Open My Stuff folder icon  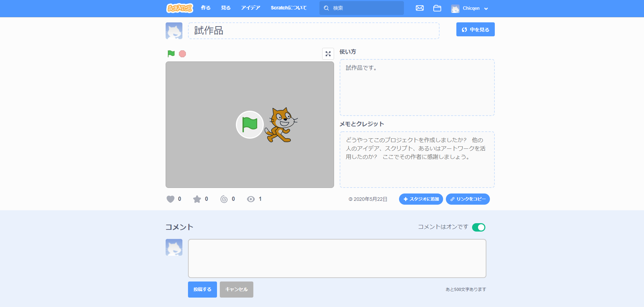(437, 8)
